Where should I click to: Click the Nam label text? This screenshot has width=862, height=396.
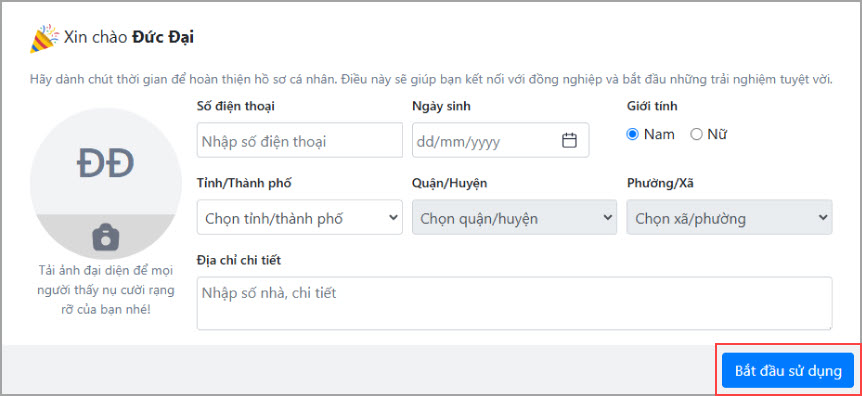(x=659, y=134)
